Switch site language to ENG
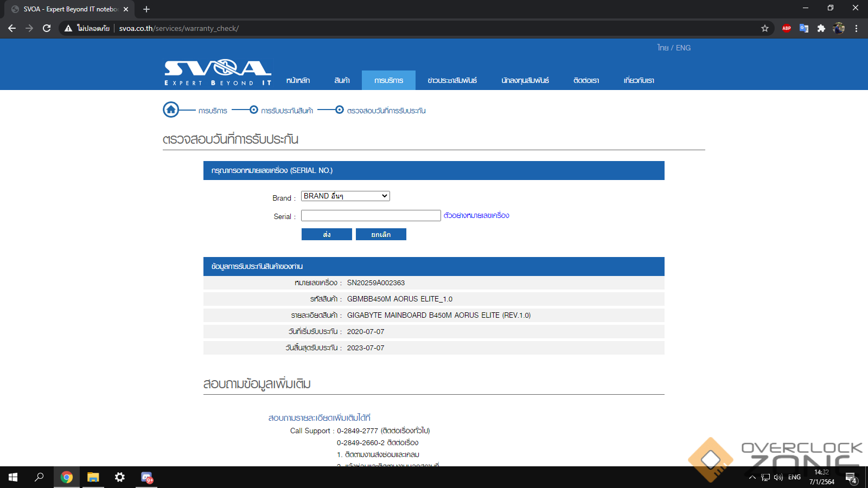This screenshot has width=868, height=488. click(684, 48)
